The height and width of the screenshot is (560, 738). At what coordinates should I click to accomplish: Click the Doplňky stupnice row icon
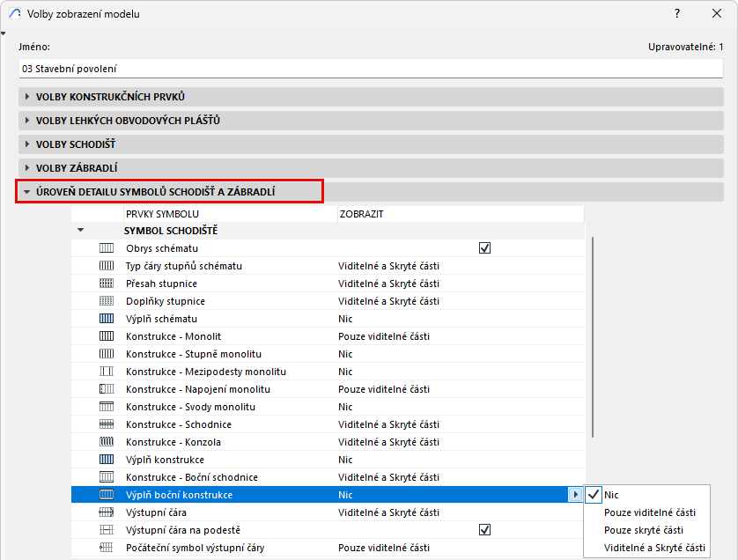pos(107,301)
